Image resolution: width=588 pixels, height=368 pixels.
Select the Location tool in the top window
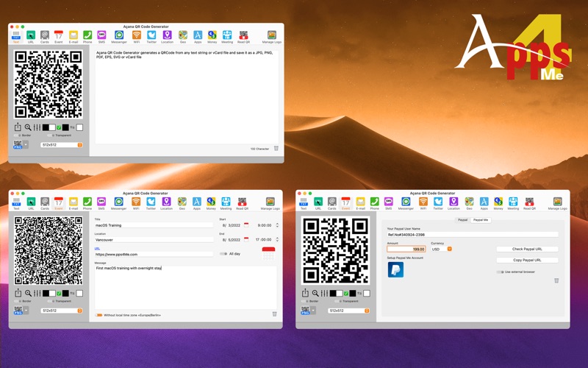(x=168, y=36)
